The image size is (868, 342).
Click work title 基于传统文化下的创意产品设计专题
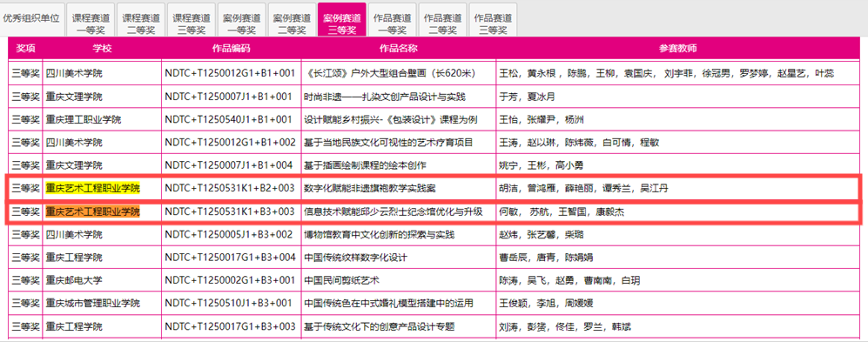[x=380, y=326]
